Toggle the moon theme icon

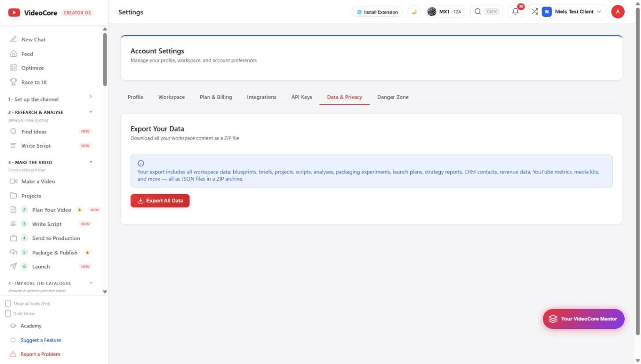[414, 12]
